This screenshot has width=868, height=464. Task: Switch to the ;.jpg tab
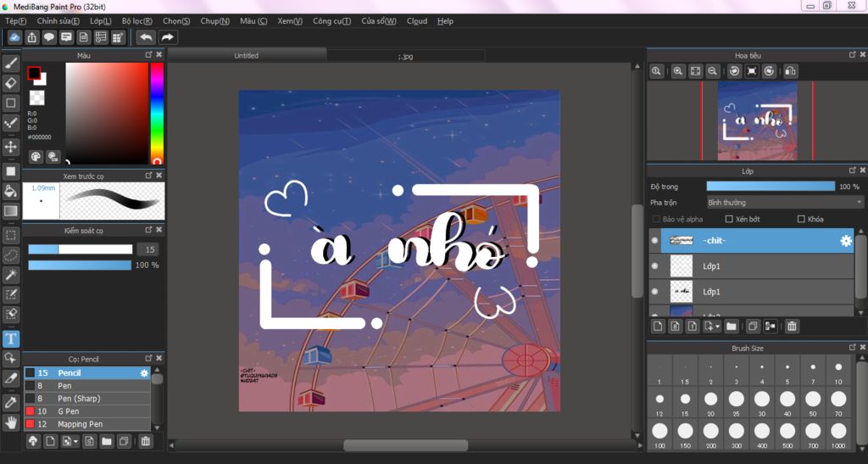pos(406,56)
